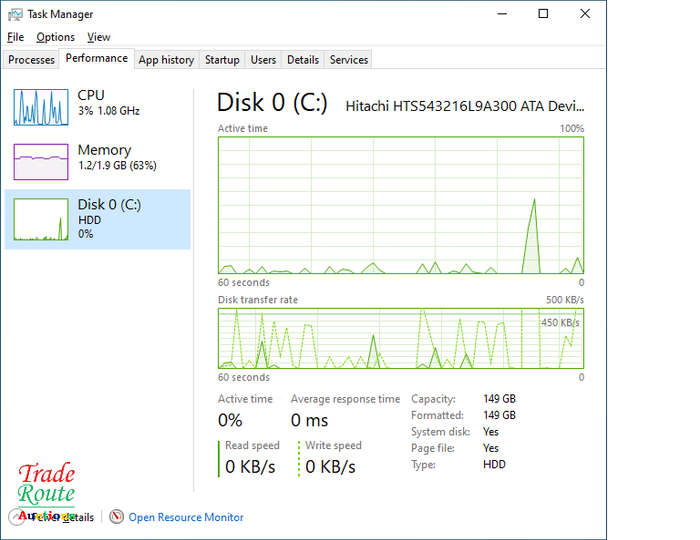700x540 pixels.
Task: Click the Resource Monitor gauge icon
Action: point(117,517)
